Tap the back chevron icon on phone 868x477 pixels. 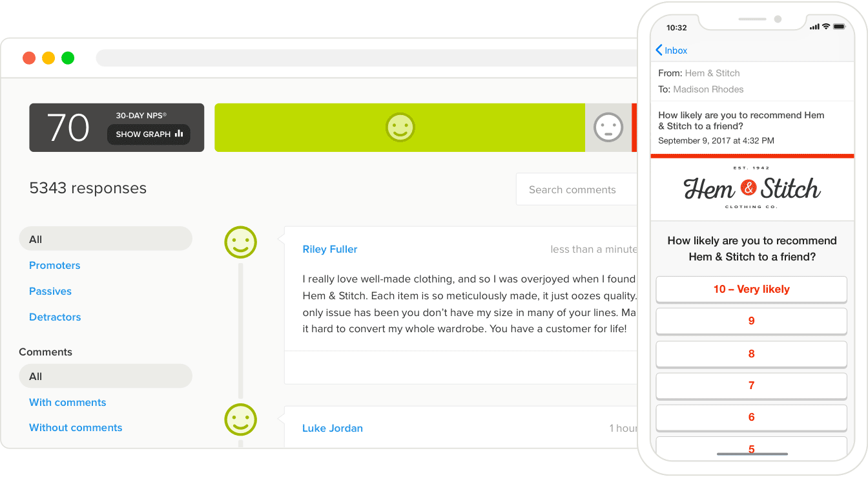pyautogui.click(x=659, y=50)
